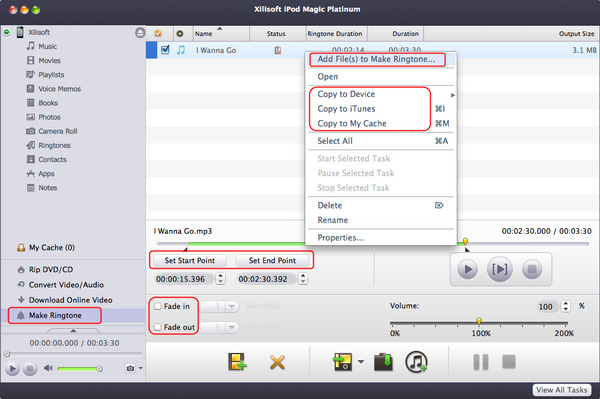Select Contacts in the device tree

[x=46, y=160]
